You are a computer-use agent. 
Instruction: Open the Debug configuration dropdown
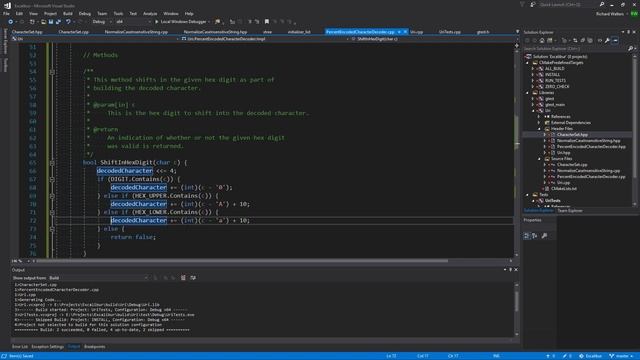(101, 22)
